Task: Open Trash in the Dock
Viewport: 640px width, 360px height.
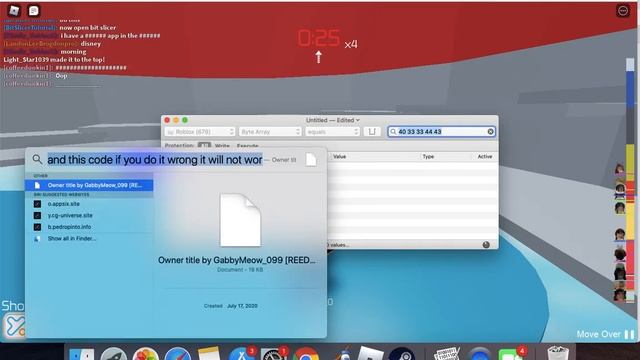Action: (558, 354)
